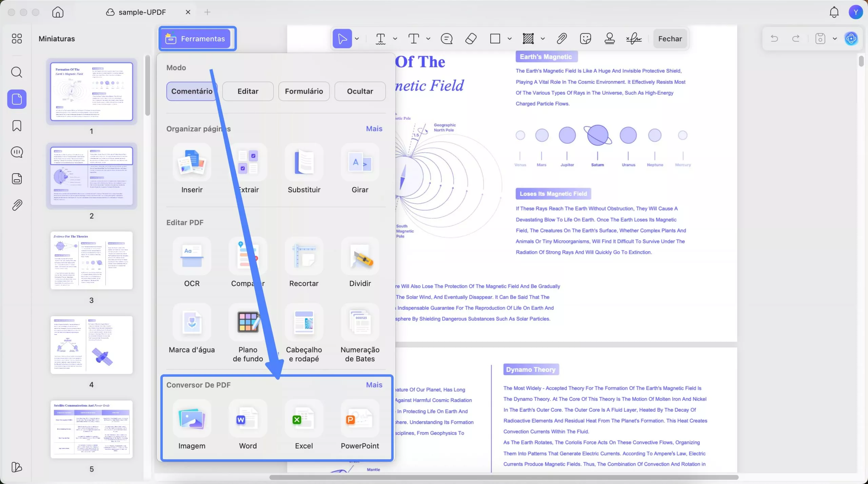
Task: Open the search panel in sidebar
Action: [17, 72]
